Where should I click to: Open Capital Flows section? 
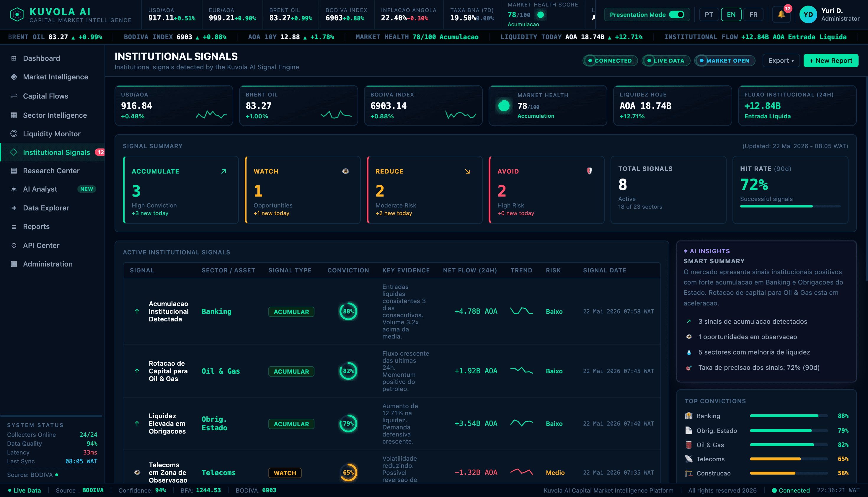(52, 96)
